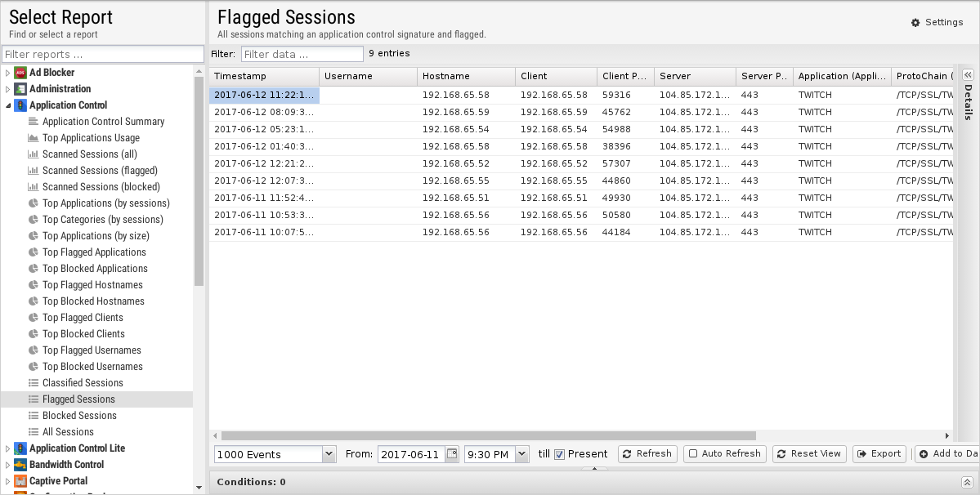The width and height of the screenshot is (980, 495).
Task: Click the Ad Blocker category icon
Action: pyautogui.click(x=20, y=73)
